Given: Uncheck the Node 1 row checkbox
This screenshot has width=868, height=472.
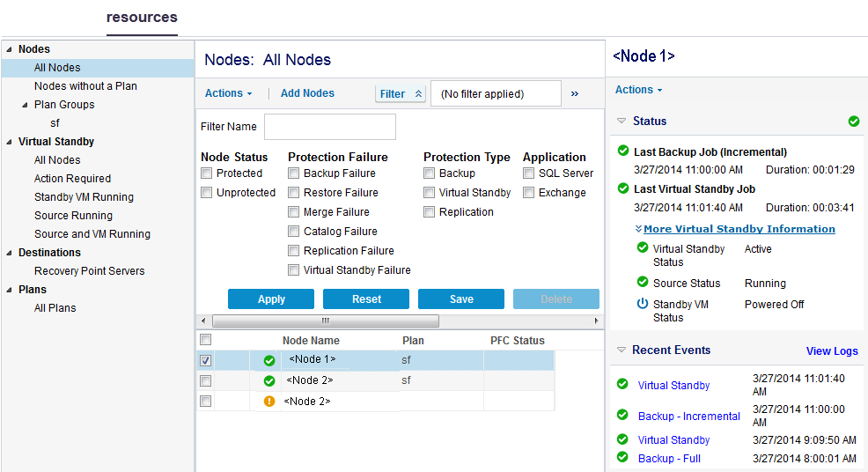Looking at the screenshot, I should tap(205, 360).
